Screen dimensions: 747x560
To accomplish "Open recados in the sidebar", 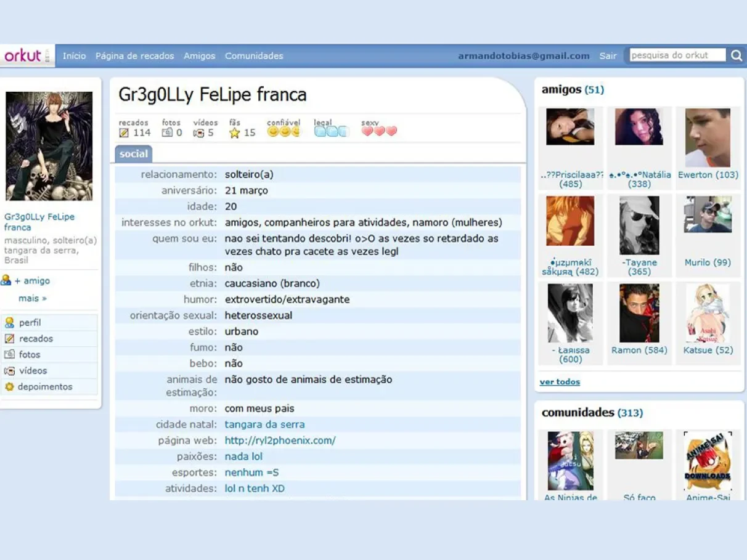I will click(x=36, y=338).
